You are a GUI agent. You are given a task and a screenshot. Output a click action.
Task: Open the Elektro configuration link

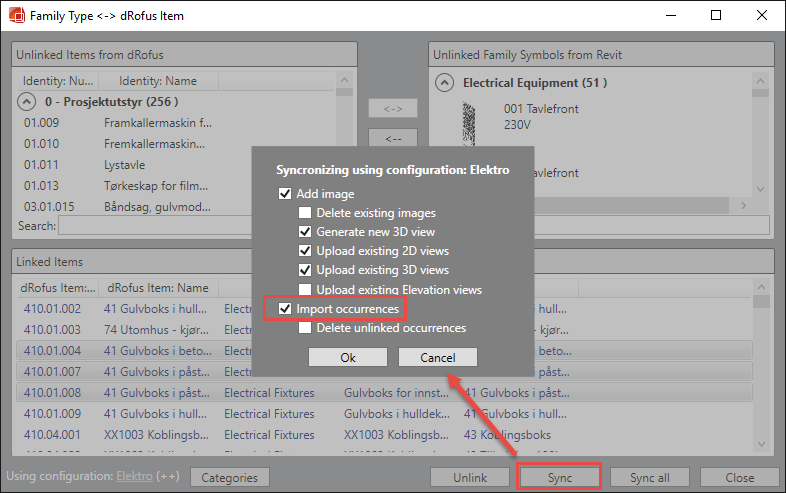(x=134, y=477)
